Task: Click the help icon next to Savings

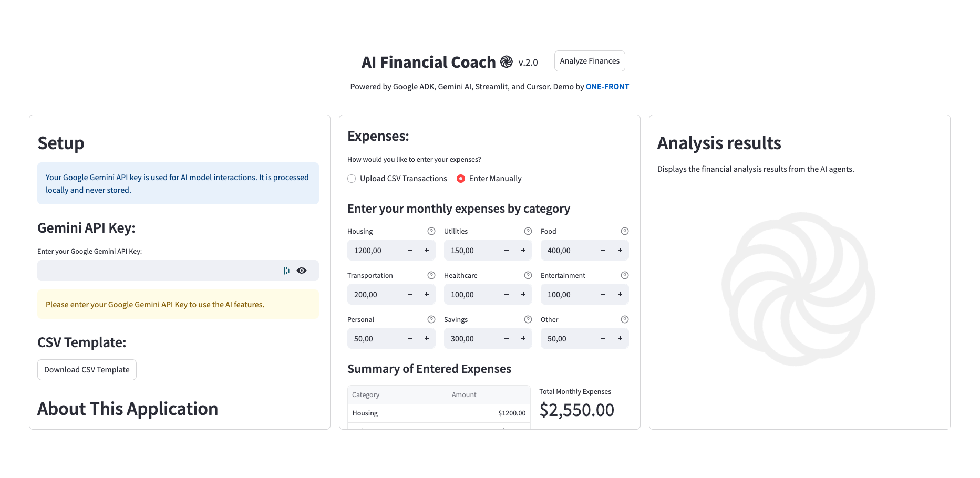Action: (528, 319)
